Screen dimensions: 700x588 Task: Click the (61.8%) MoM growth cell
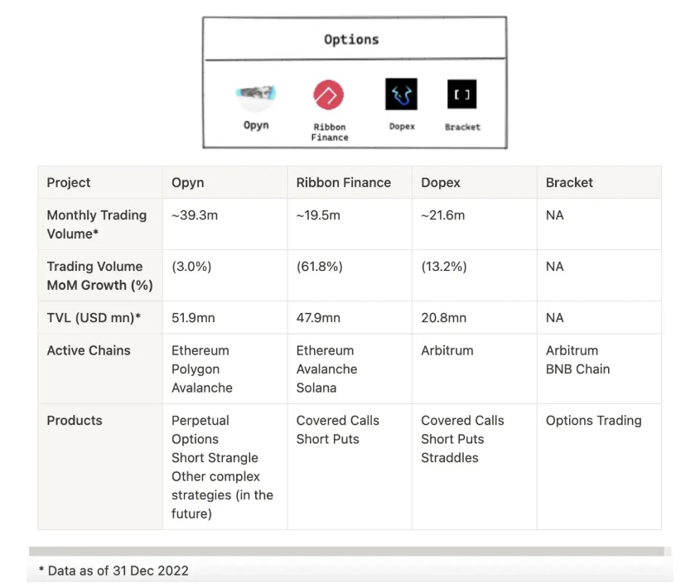point(350,276)
